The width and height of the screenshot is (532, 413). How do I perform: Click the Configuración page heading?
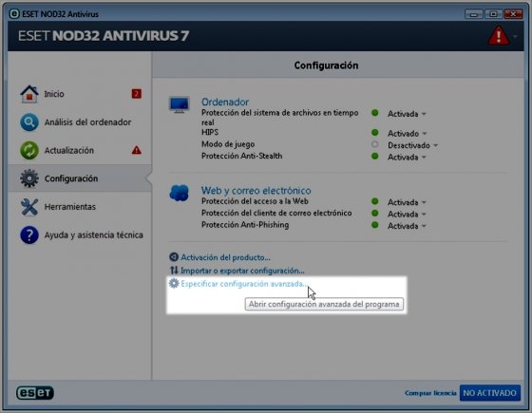coord(326,66)
